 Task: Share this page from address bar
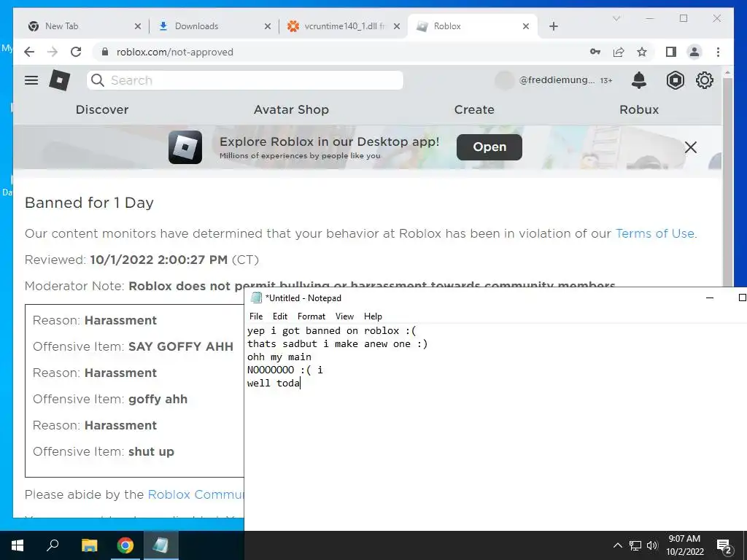pyautogui.click(x=619, y=52)
